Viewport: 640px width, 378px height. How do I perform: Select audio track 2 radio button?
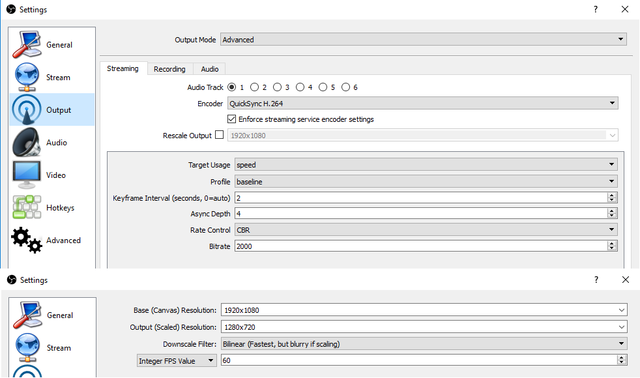click(x=254, y=87)
